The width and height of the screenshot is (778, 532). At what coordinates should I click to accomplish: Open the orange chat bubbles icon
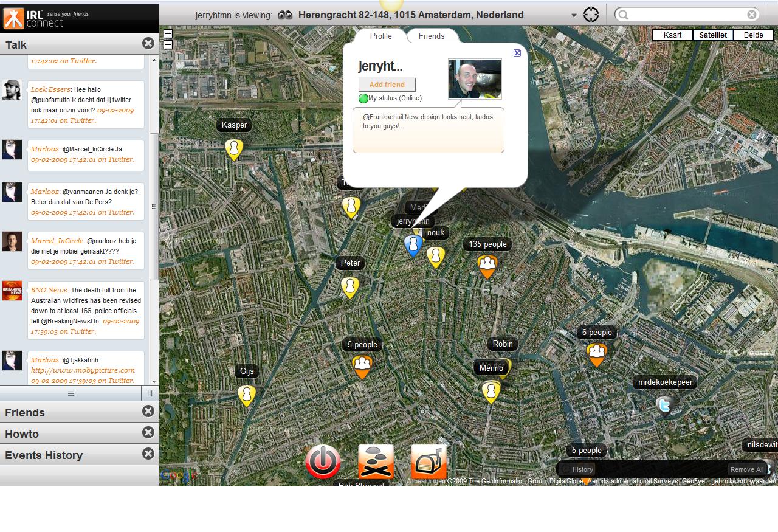376,462
